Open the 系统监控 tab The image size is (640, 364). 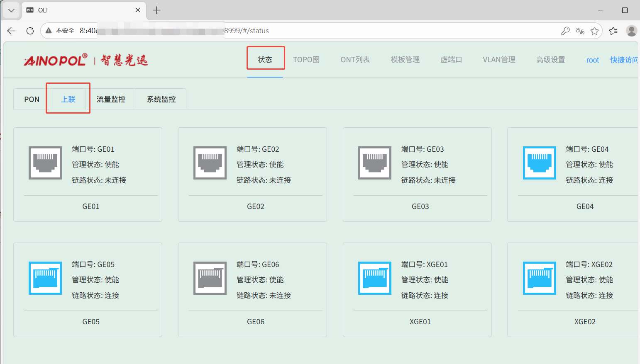tap(161, 99)
